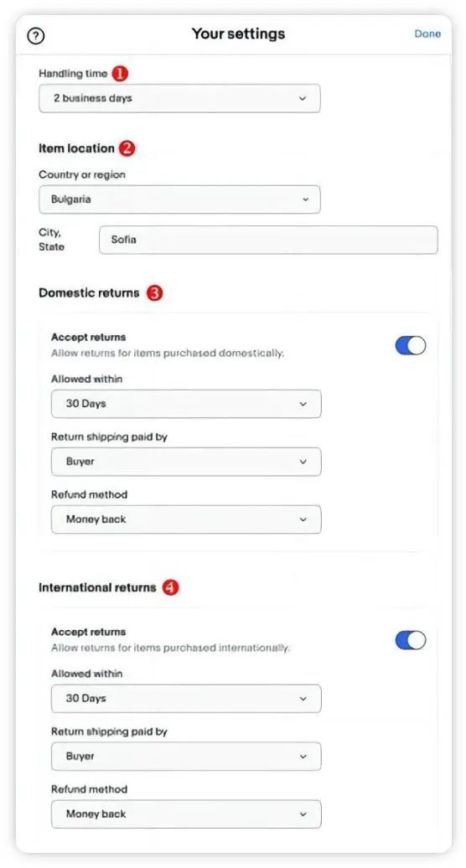The image size is (466, 868).
Task: Click the chevron arrow in the Bulgaria country box
Action: tap(306, 199)
